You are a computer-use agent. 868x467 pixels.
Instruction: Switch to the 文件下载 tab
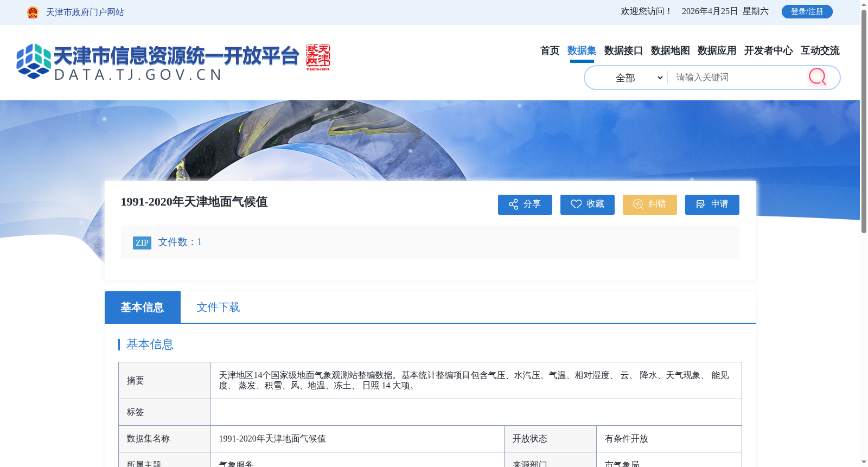coord(218,307)
